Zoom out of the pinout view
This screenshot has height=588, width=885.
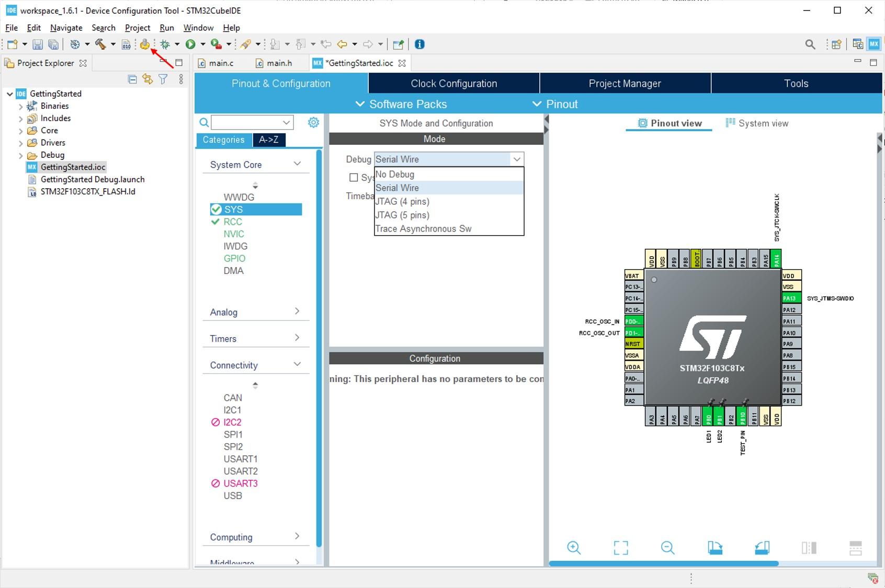[x=667, y=547]
